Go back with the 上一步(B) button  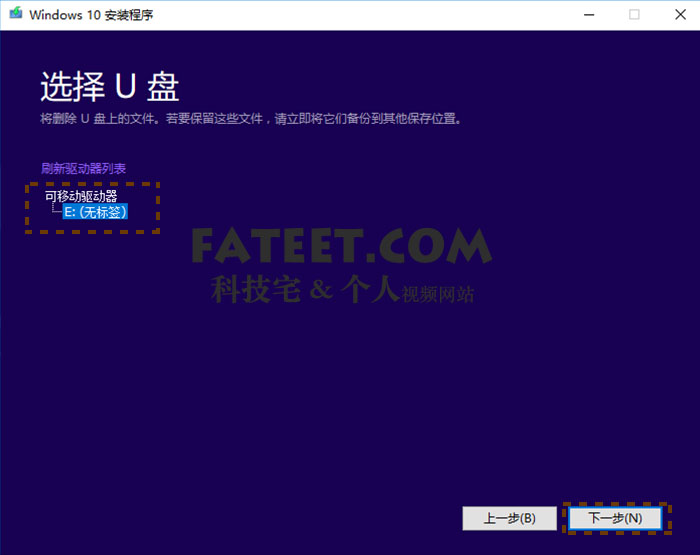click(x=509, y=518)
